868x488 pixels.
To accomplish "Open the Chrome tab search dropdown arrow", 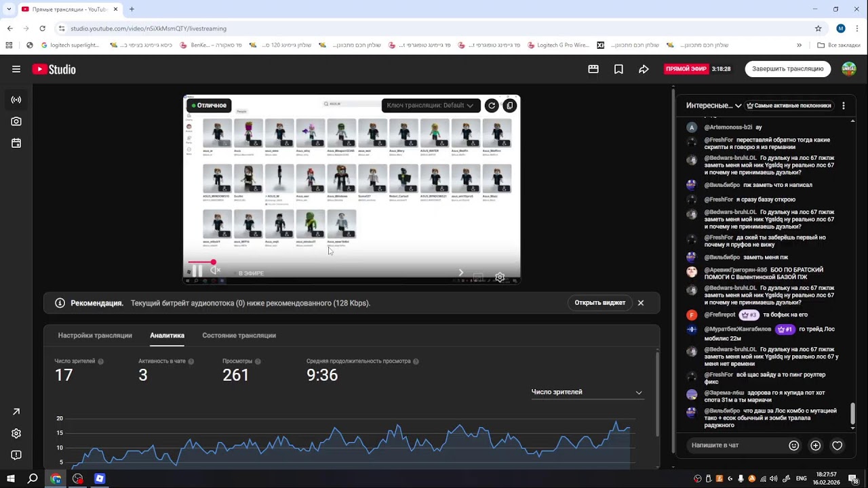I will (x=9, y=9).
